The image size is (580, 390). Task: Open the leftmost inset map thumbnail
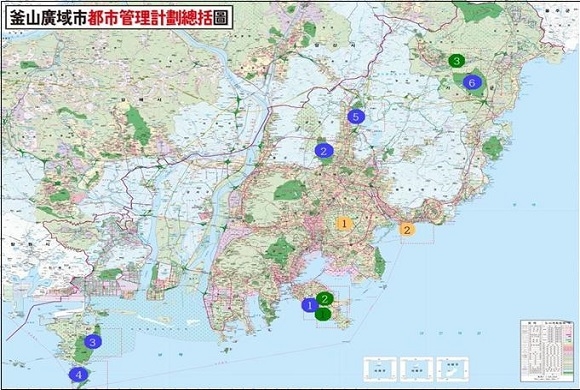380,369
